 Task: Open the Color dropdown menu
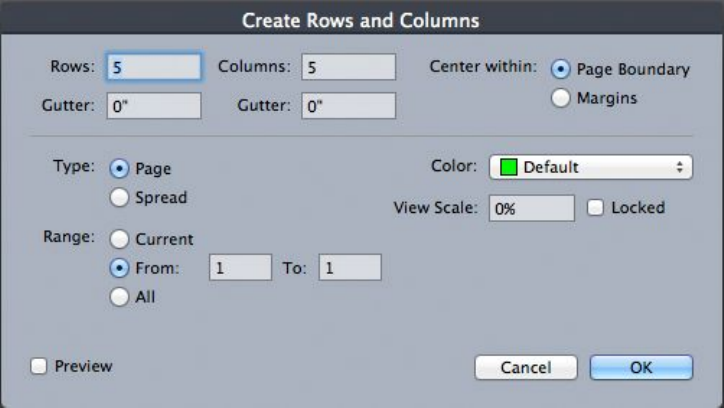point(590,167)
